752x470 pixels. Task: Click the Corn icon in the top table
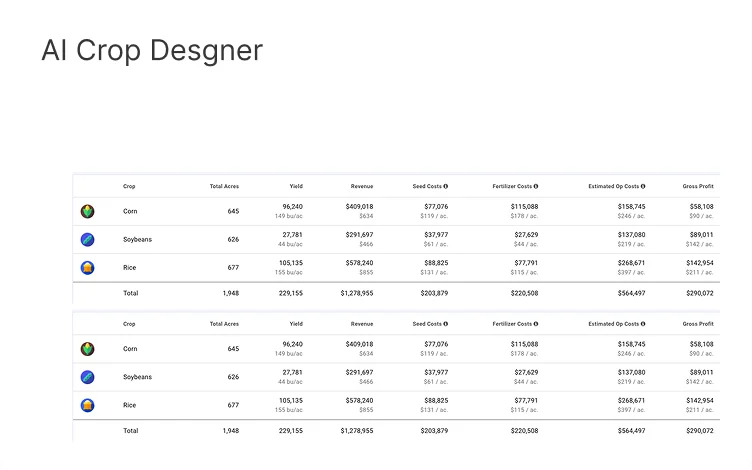pos(87,211)
